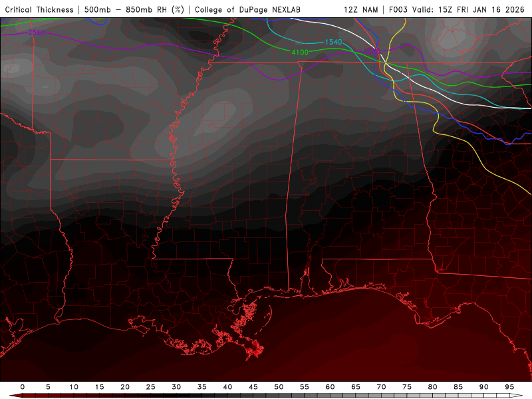
Task: Click the cyan "1540" contour label
Action: pyautogui.click(x=334, y=42)
